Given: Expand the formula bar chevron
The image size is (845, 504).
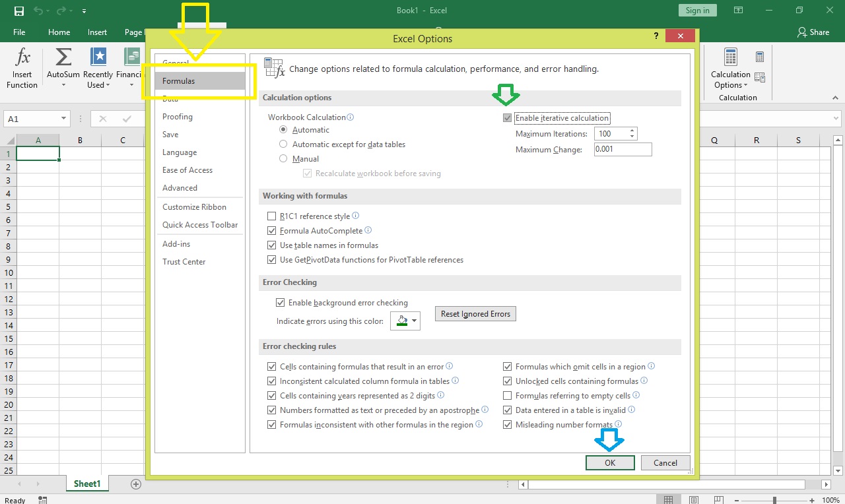Looking at the screenshot, I should (837, 119).
